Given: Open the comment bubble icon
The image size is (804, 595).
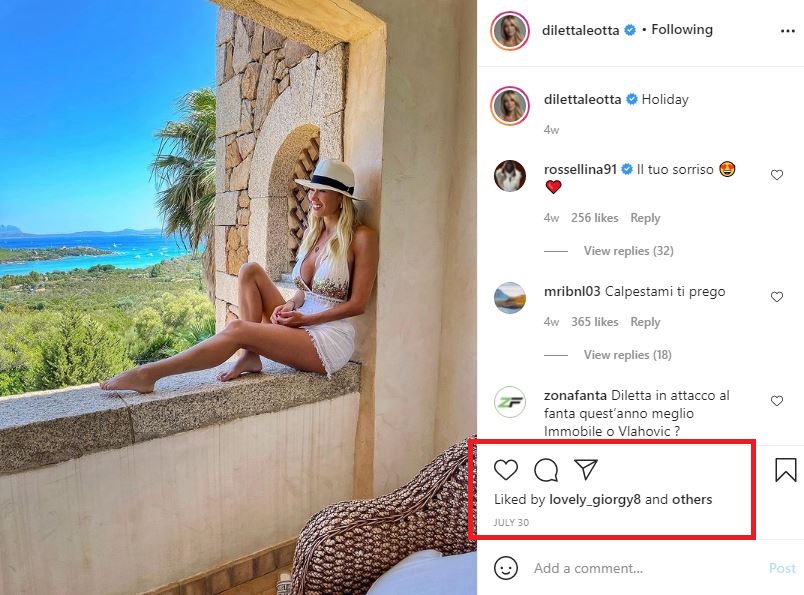Looking at the screenshot, I should coord(546,470).
